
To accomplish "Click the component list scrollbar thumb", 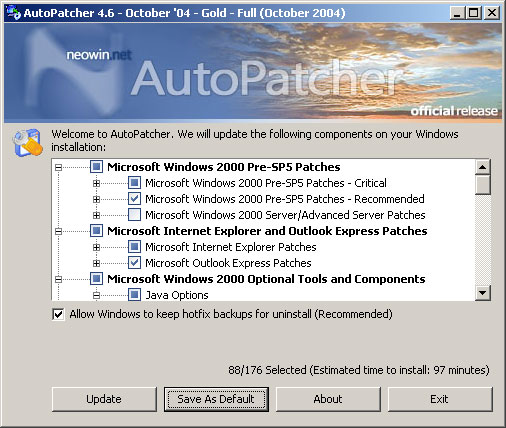I will click(x=482, y=185).
